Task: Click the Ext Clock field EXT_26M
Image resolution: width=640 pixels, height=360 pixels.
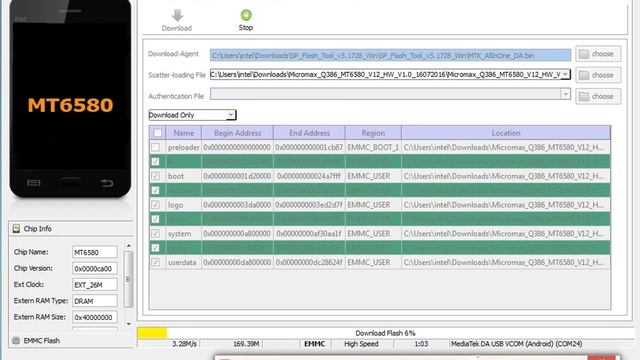Action: pyautogui.click(x=94, y=285)
